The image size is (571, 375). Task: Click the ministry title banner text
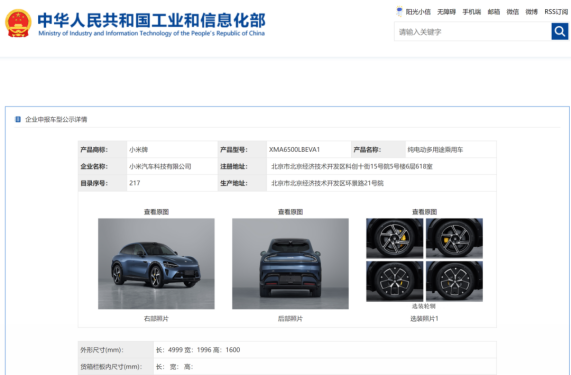pos(151,24)
